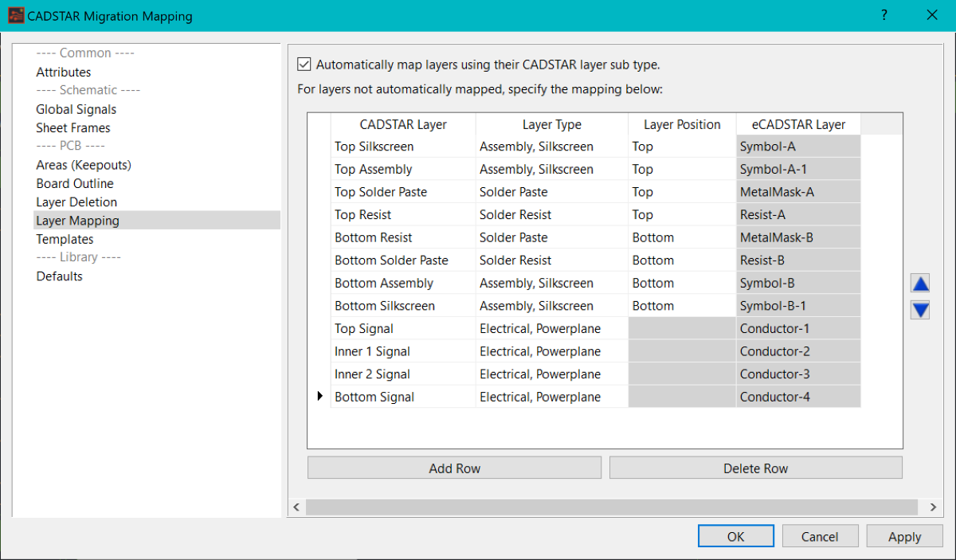The image size is (956, 560).
Task: Click the Conductor-1 cell
Action: [798, 328]
